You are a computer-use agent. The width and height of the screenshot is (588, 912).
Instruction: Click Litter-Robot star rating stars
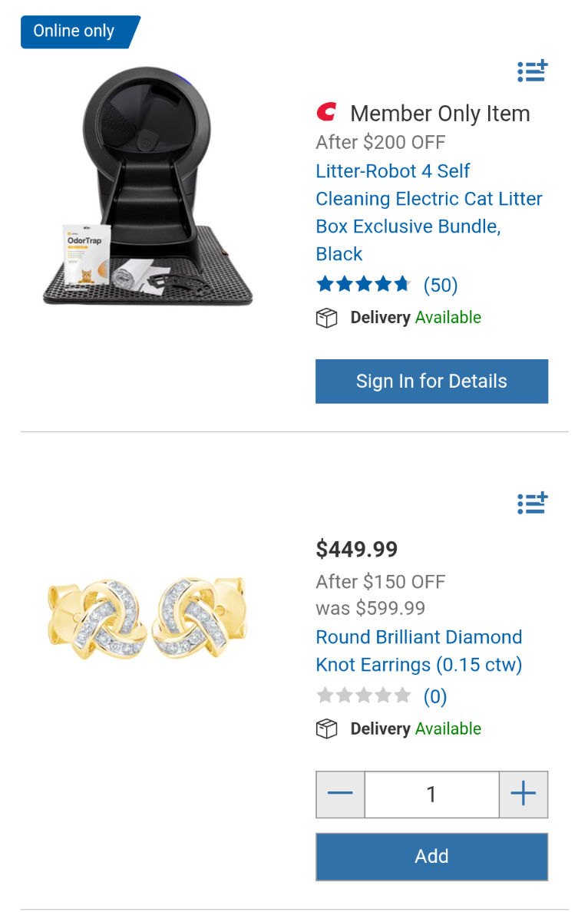pos(364,285)
